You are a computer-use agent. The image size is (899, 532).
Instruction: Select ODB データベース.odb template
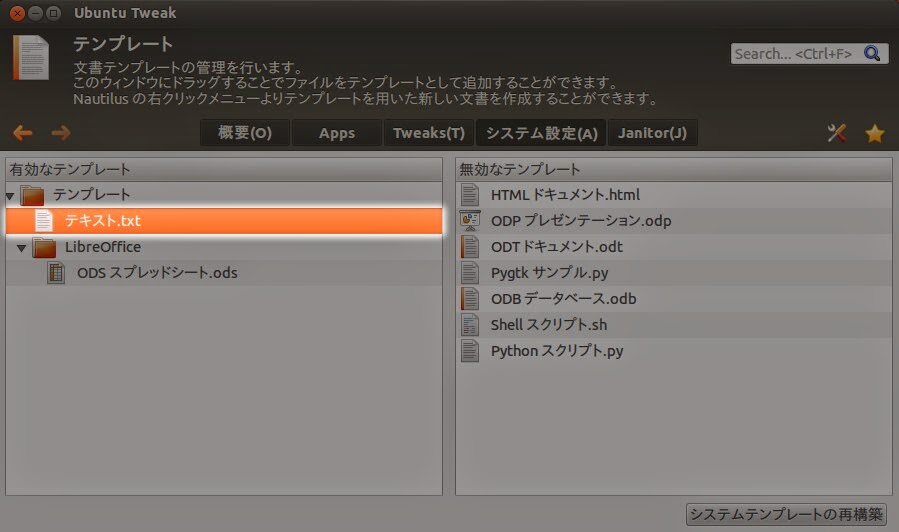click(674, 299)
